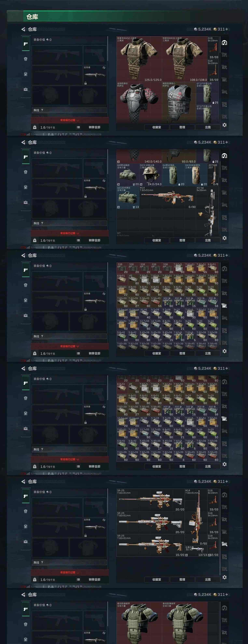
Task: Select armor vest sidebar icon beside SR-25 panel
Action: point(26,511)
